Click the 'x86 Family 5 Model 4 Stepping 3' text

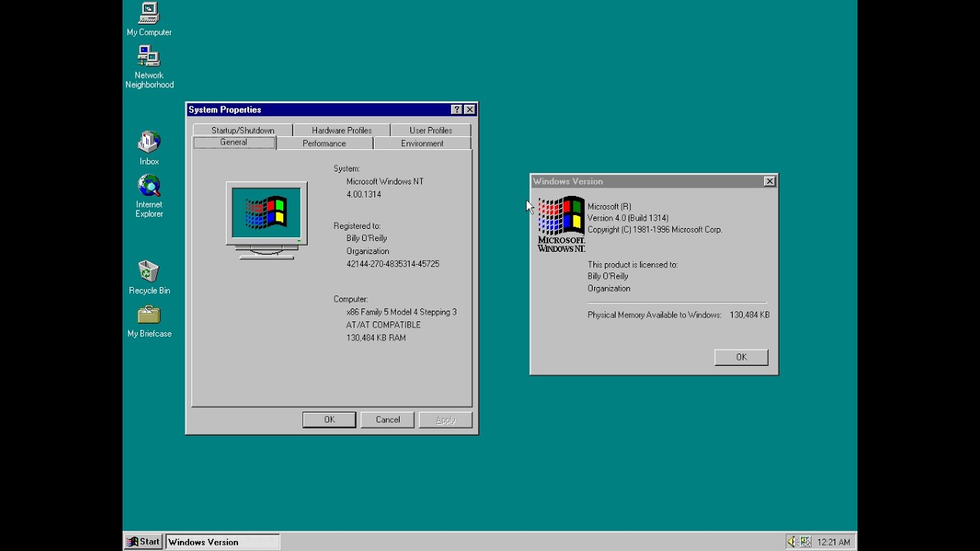tap(401, 312)
